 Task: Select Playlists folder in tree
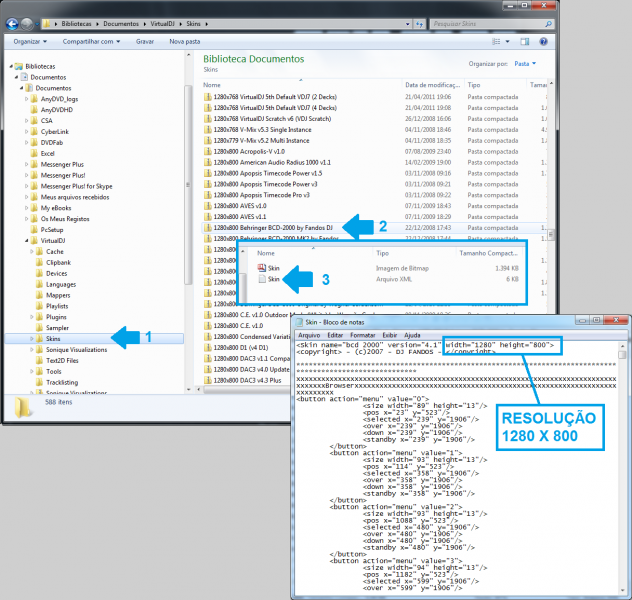57,306
